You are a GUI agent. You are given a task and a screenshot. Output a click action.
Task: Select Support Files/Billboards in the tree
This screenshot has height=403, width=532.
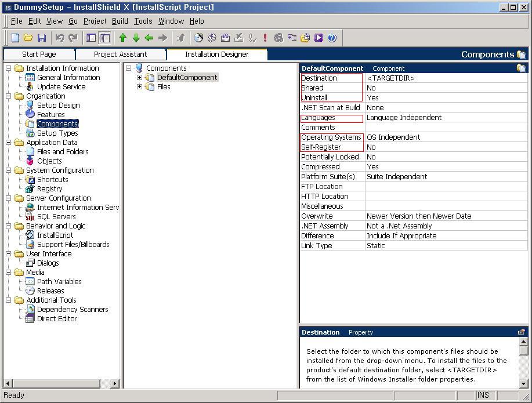point(73,244)
